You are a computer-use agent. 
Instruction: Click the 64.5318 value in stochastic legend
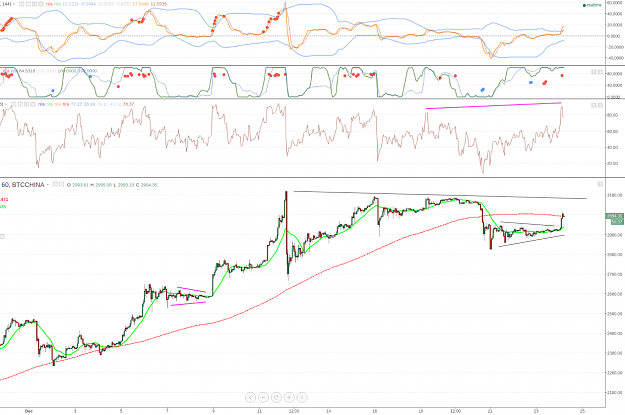tap(27, 71)
